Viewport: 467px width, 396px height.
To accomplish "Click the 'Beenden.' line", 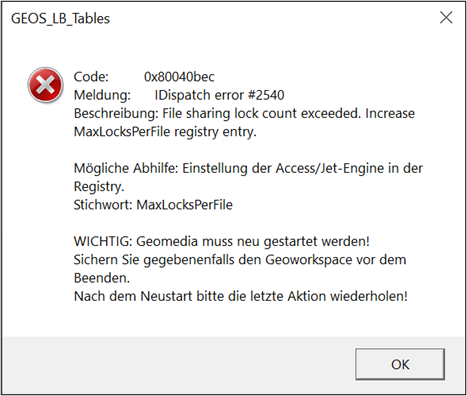I will coord(102,278).
